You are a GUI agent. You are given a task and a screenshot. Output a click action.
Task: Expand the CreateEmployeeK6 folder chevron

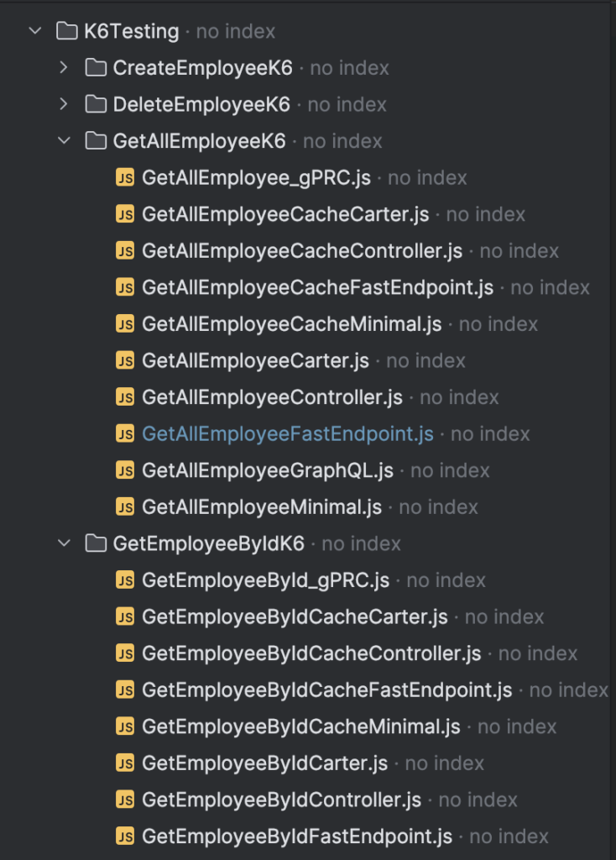pos(64,67)
